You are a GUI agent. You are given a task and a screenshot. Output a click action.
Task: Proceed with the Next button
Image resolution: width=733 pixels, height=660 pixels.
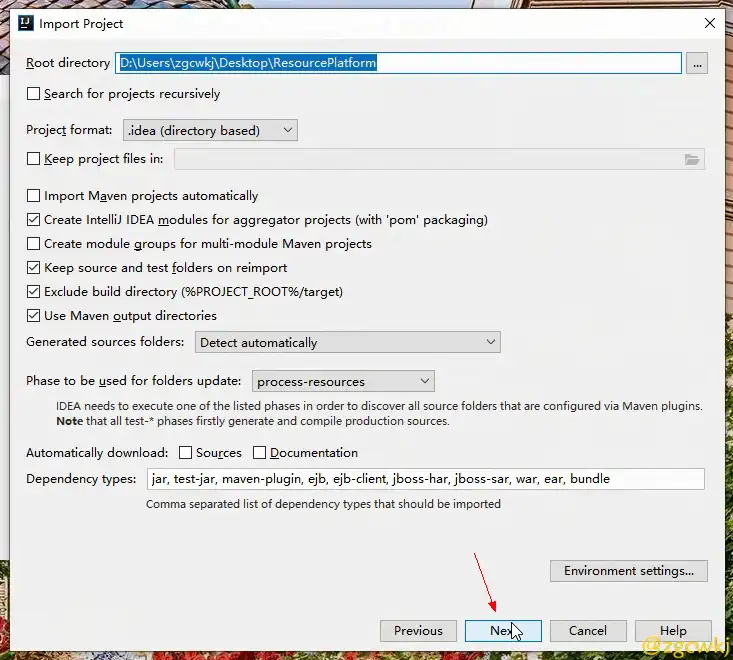(503, 631)
